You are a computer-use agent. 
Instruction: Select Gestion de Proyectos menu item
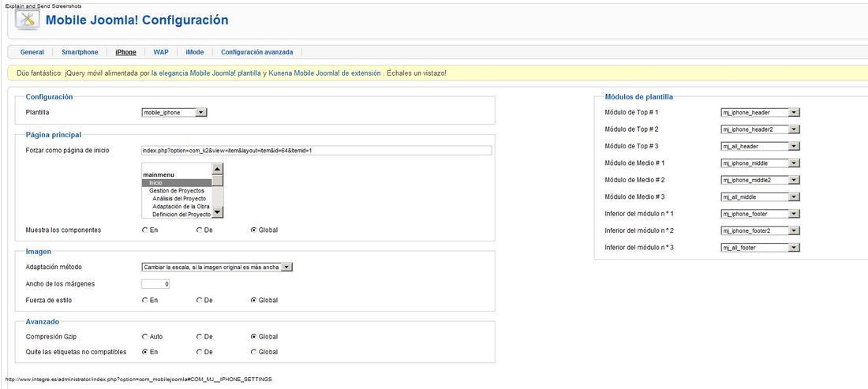click(177, 190)
